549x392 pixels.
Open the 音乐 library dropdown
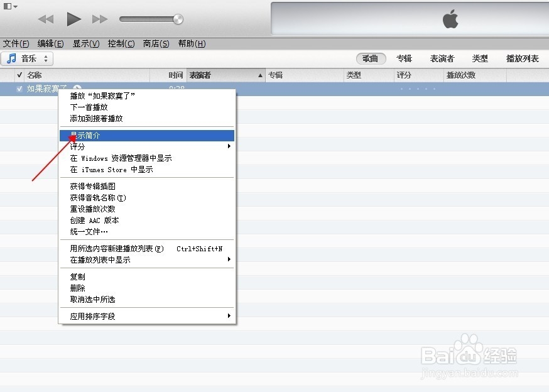27,58
